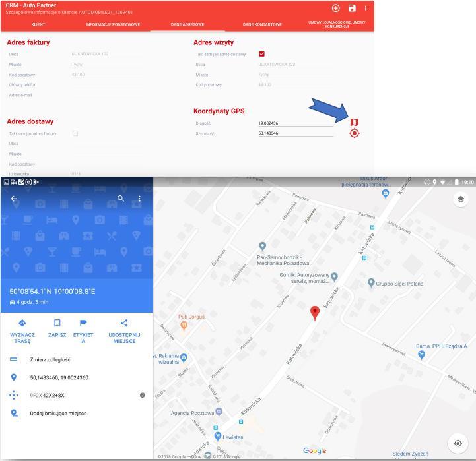Screen dimensions: 476x461
Task: Open the DANE KONTAKTOWE tab
Action: tap(262, 24)
